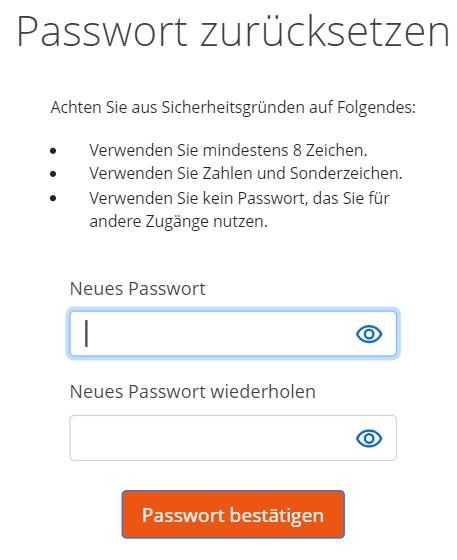Click the Achten Sie aus Sicherheitsgründen text
The width and height of the screenshot is (457, 560).
(233, 108)
